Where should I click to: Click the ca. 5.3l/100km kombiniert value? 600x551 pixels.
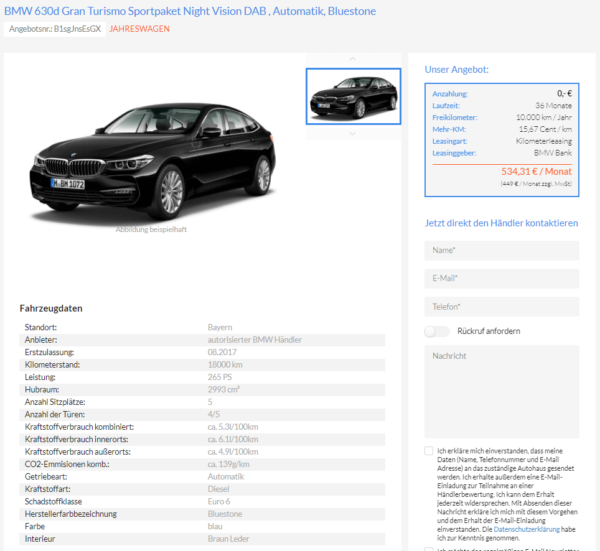click(x=233, y=427)
